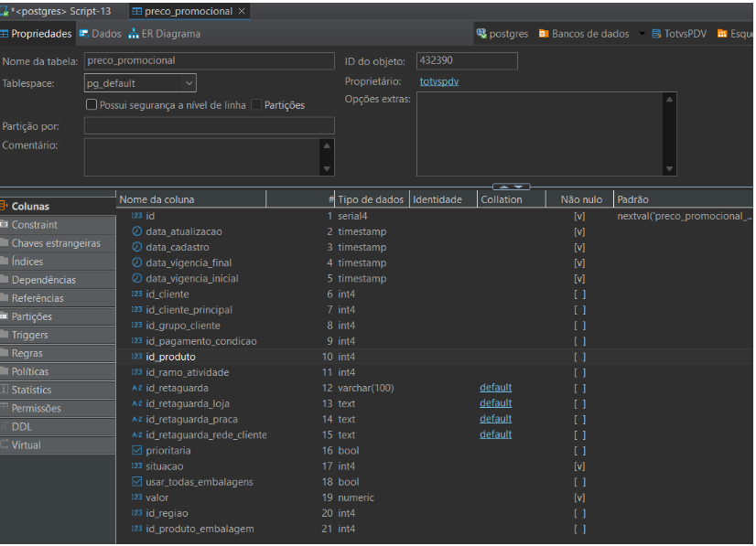Screen dimensions: 756x546
Task: Click the clock icon of data_vigencia_final
Action: click(137, 262)
